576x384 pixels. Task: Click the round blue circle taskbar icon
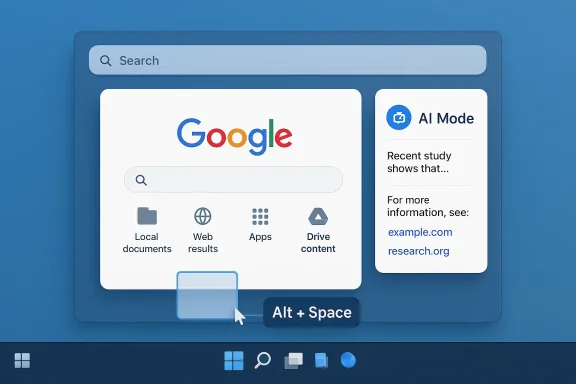pos(348,360)
